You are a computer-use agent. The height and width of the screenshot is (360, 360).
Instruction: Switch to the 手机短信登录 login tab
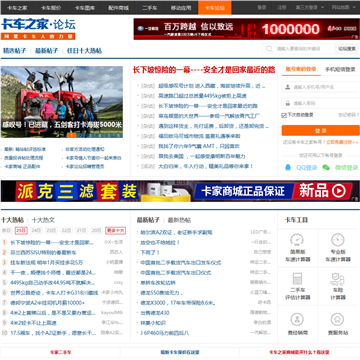tap(340, 69)
